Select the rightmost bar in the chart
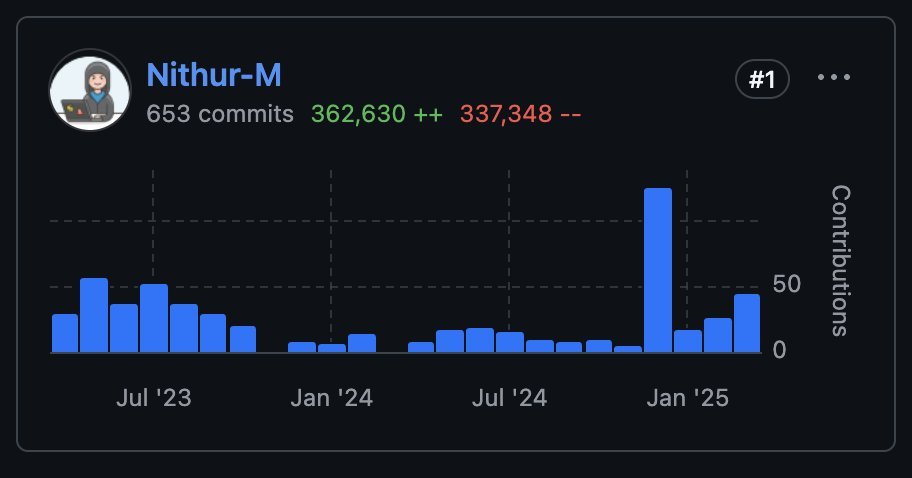 pyautogui.click(x=746, y=323)
